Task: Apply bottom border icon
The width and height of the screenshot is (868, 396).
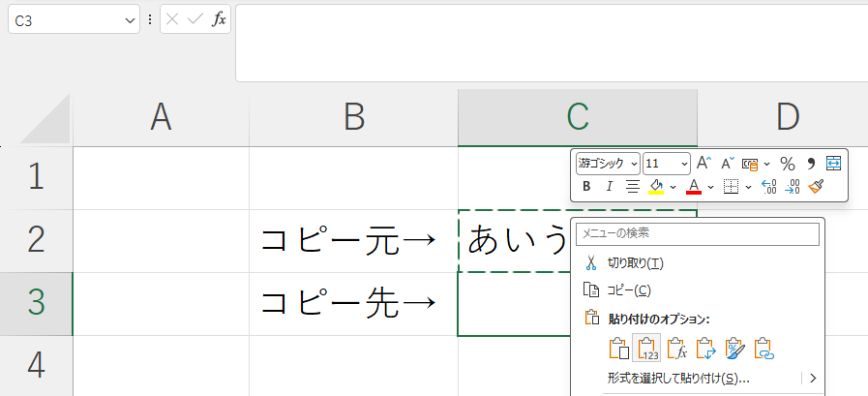Action: [732, 187]
